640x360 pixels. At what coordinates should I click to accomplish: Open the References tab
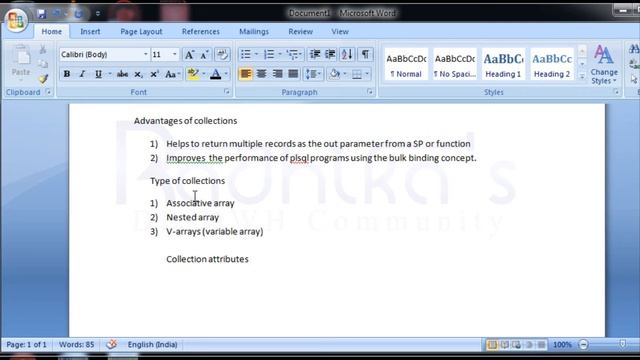tap(200, 31)
